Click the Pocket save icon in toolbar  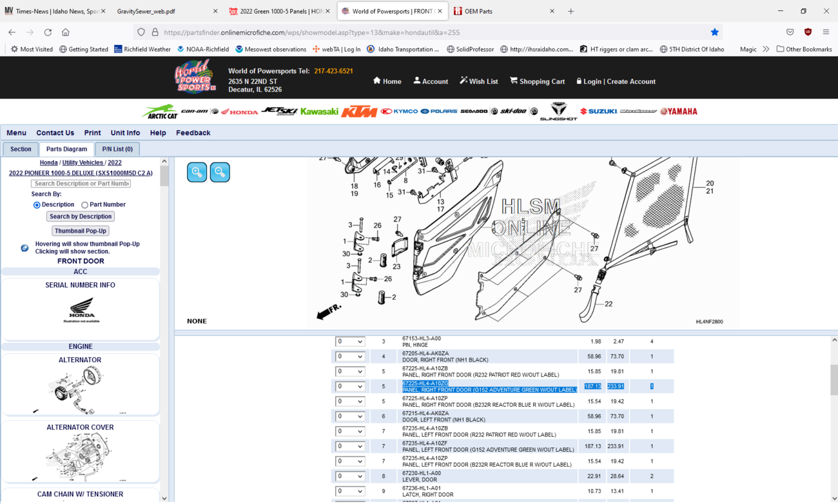790,32
